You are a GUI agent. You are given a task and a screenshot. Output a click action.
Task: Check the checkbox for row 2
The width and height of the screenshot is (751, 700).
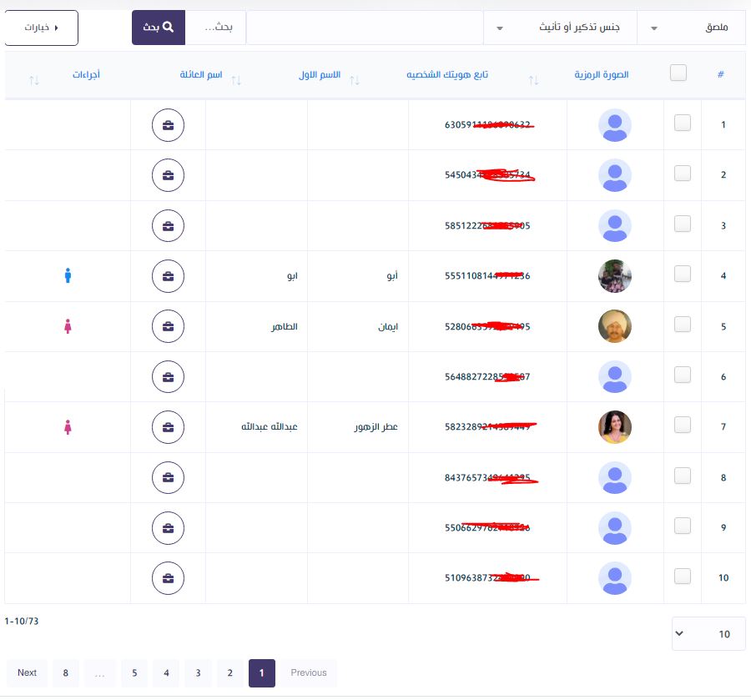coord(682,174)
